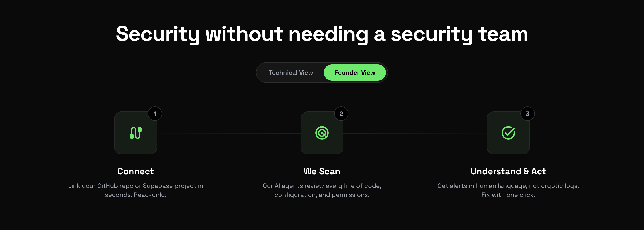Click the green circled checkmark icon
644x230 pixels.
click(508, 133)
